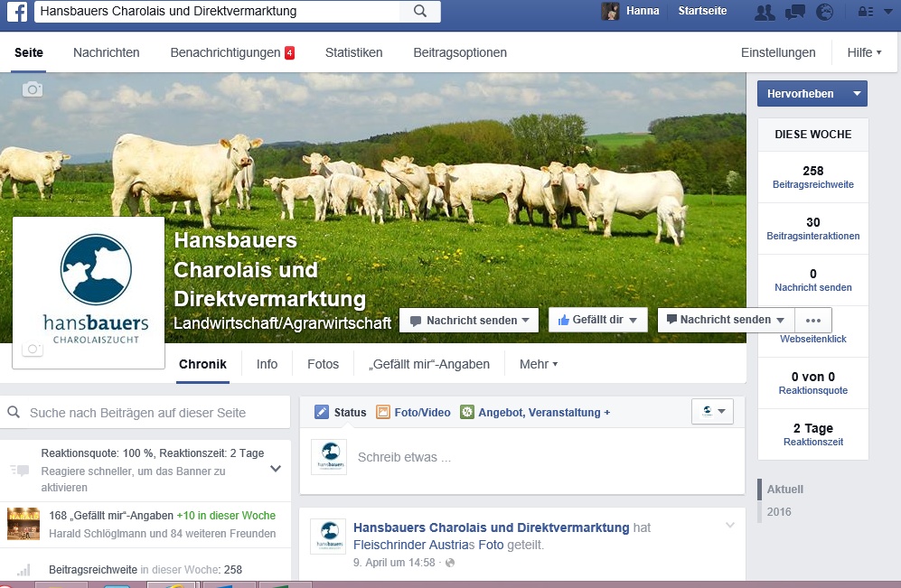Open the Webseitenklick stat link
901x588 pixels.
point(813,339)
